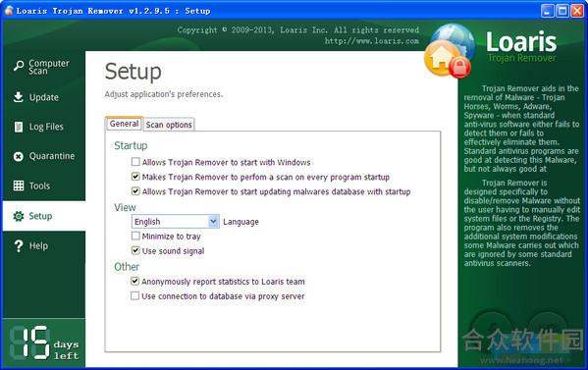The width and height of the screenshot is (588, 370).
Task: Toggle updating malwares database with startup
Action: (135, 191)
